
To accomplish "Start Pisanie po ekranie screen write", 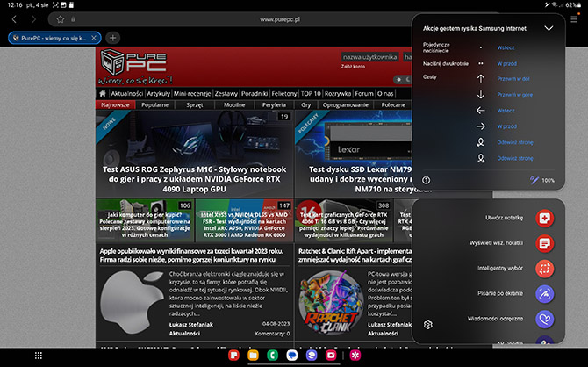I will [x=544, y=294].
